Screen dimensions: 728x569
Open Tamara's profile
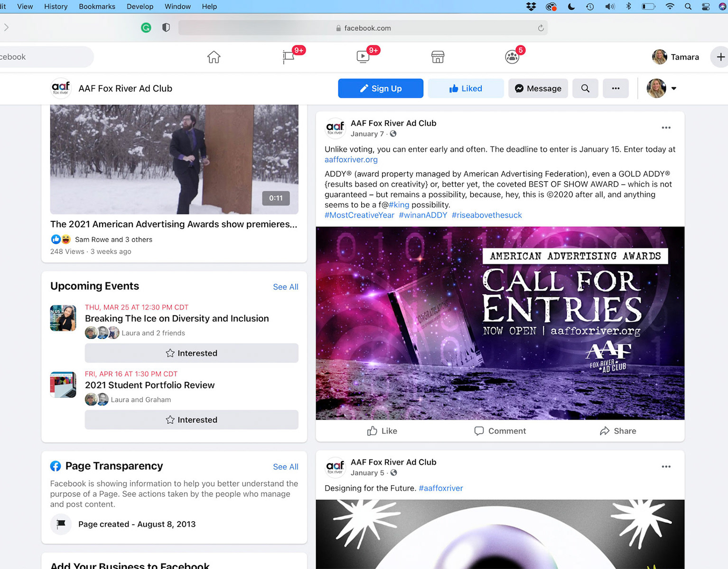click(x=676, y=57)
